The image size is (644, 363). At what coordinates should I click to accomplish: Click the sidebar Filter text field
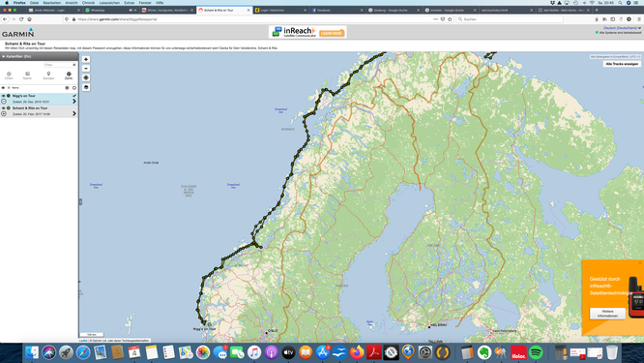click(58, 65)
